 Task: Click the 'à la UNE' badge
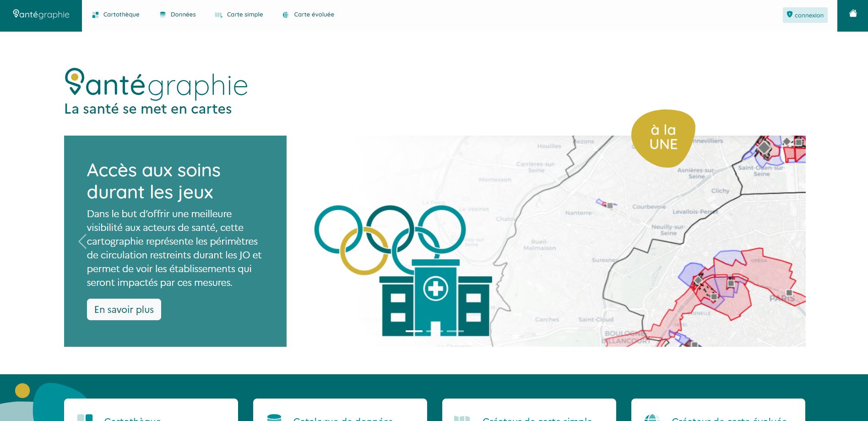tap(663, 137)
